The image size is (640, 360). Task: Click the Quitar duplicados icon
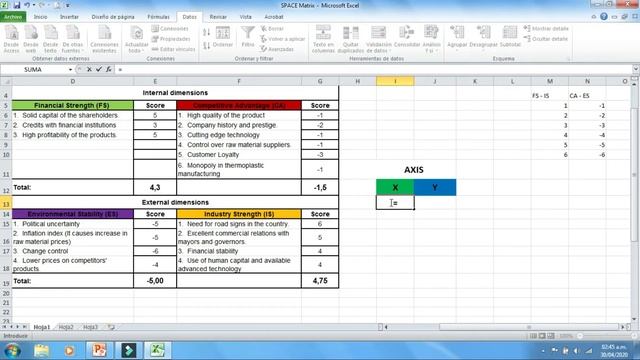click(x=351, y=39)
